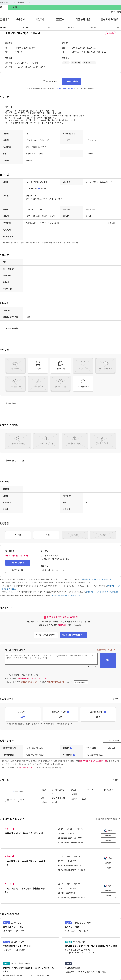Click the heart 관심정보 등록 button
Viewport: 121px width, 980px height.
50,81
